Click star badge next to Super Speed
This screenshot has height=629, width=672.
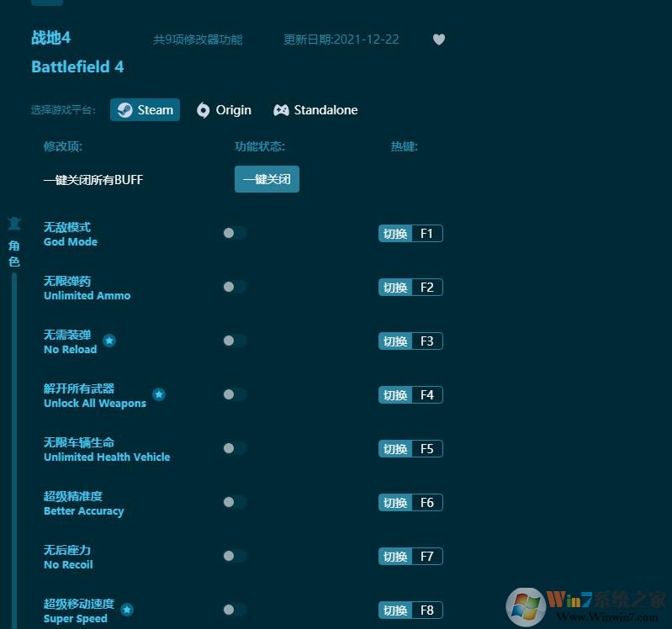coord(127,610)
